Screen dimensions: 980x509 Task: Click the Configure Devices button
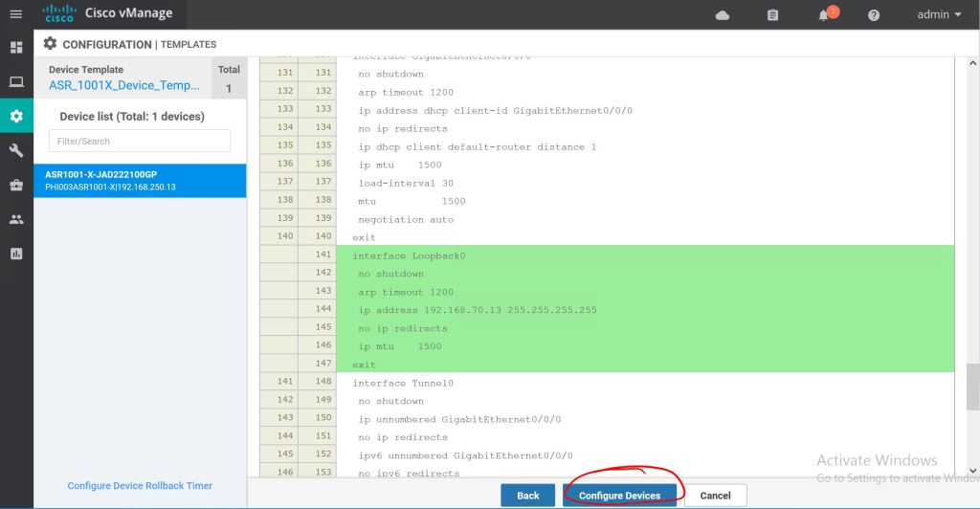pyautogui.click(x=619, y=496)
